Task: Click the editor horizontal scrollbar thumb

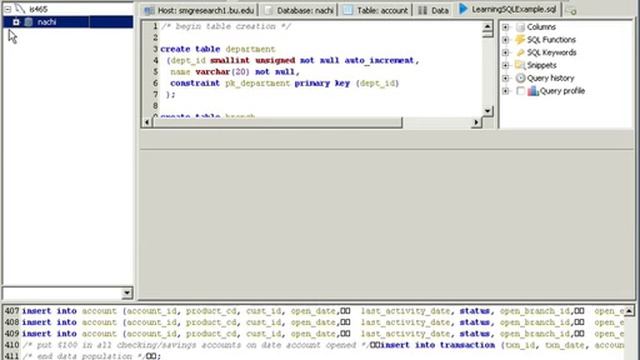Action: coord(277,122)
